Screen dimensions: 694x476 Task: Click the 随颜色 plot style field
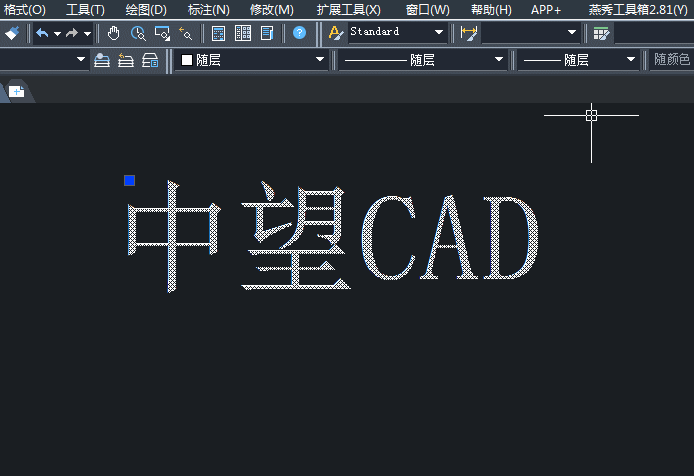[672, 60]
